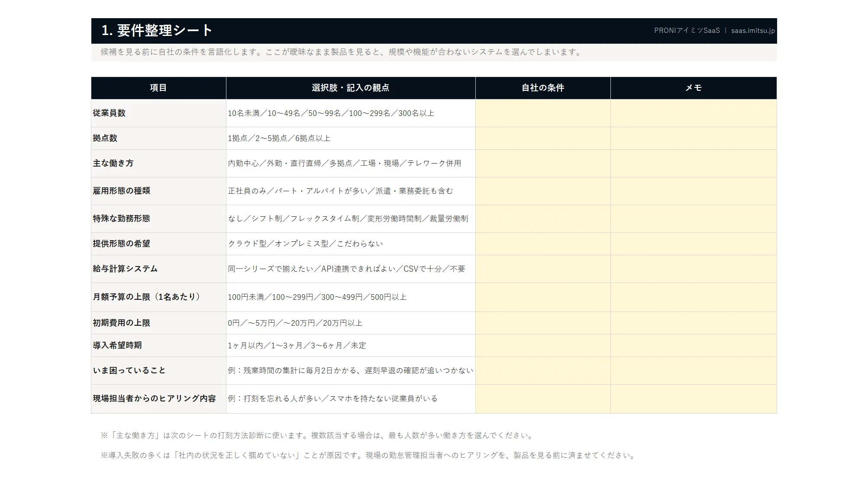Screen dimensions: 868x488
Task: Click the options text 0円／〜5万円／〜20万円／20万円以上
Action: [x=295, y=323]
